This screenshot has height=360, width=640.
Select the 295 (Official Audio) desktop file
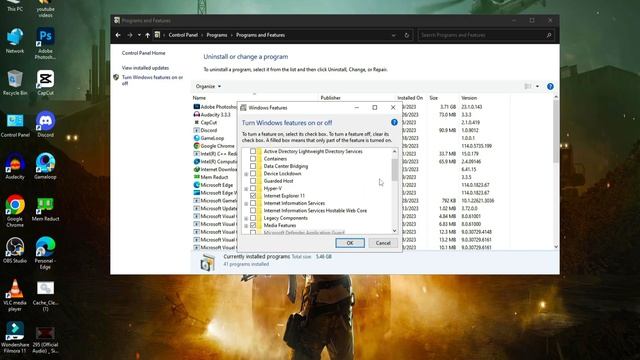pos(45,340)
